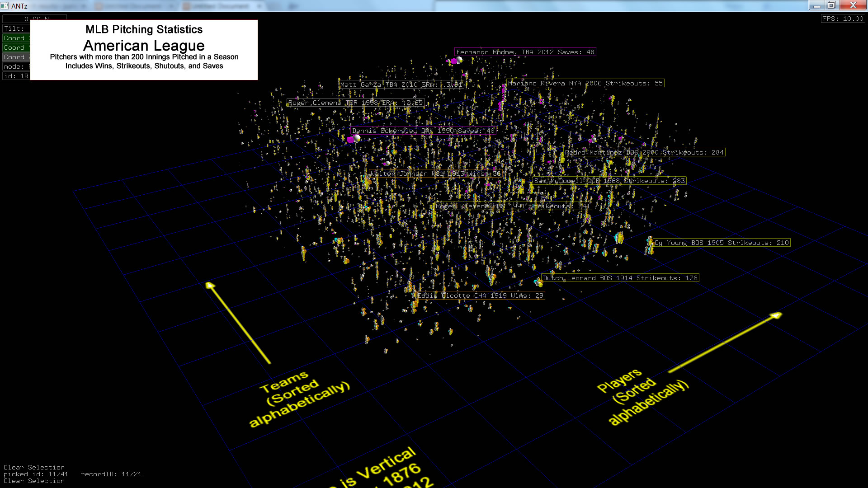This screenshot has height=488, width=868.
Task: Select the Pedro Martinez BOS 2000 Strikeouts tag
Action: point(644,152)
